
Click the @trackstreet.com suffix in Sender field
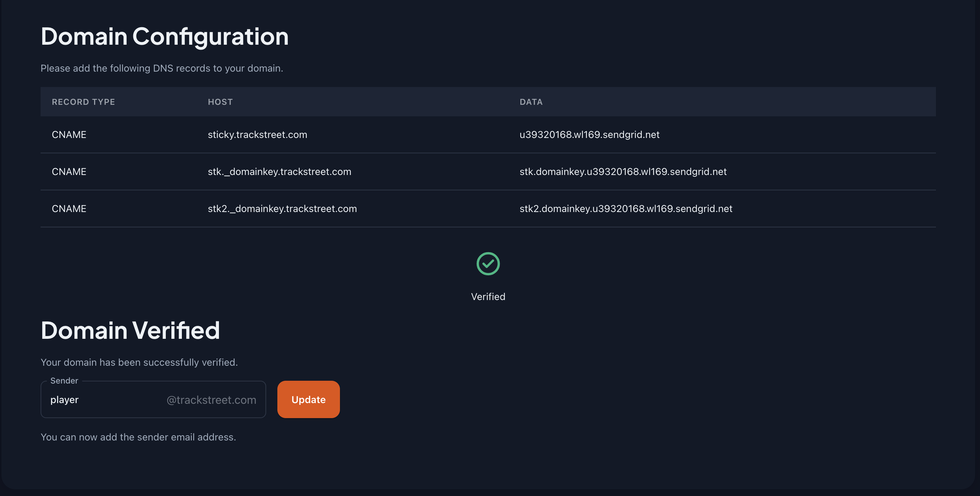point(211,400)
